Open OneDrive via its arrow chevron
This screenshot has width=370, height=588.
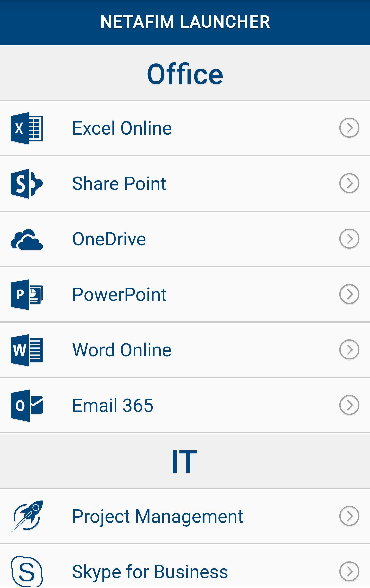pyautogui.click(x=349, y=239)
